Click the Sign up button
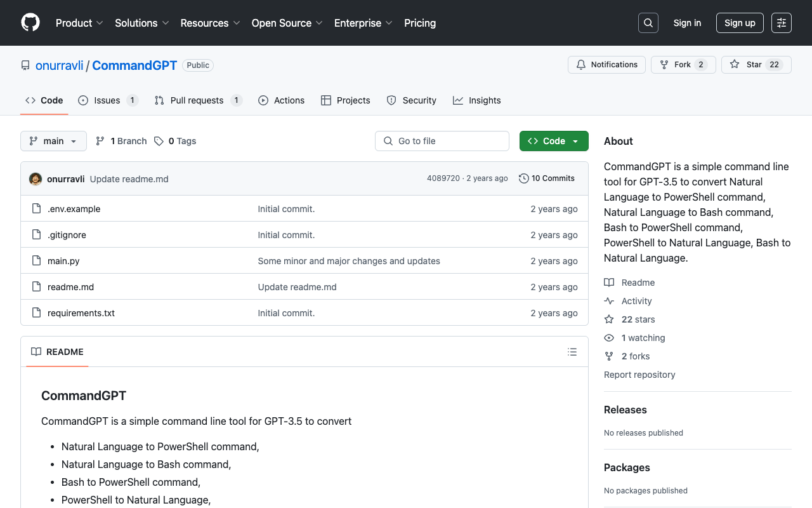 point(740,23)
